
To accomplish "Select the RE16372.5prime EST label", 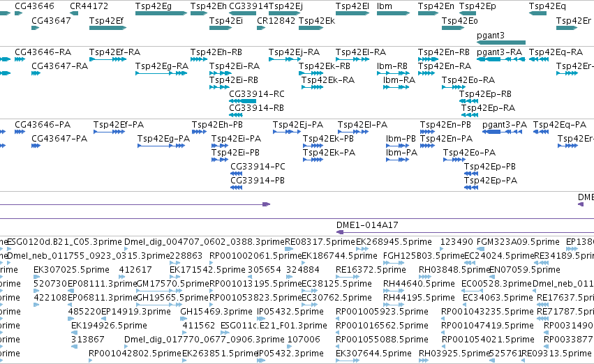I will coord(371,270).
